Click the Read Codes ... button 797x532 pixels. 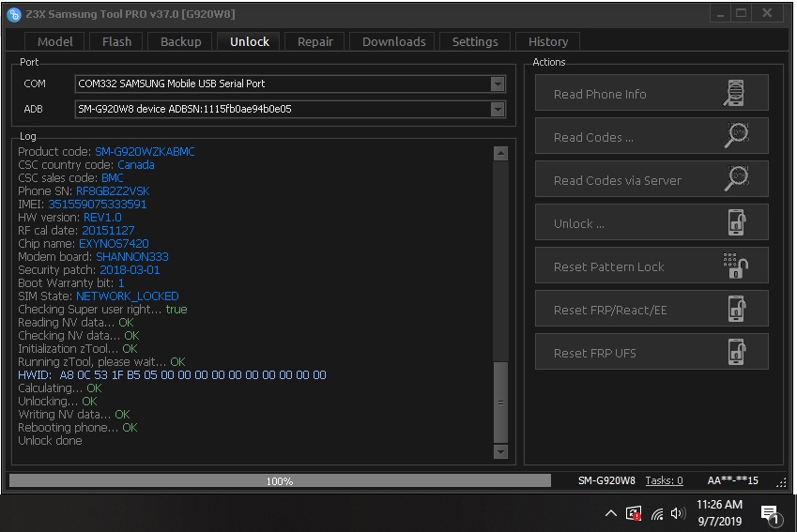click(x=651, y=136)
